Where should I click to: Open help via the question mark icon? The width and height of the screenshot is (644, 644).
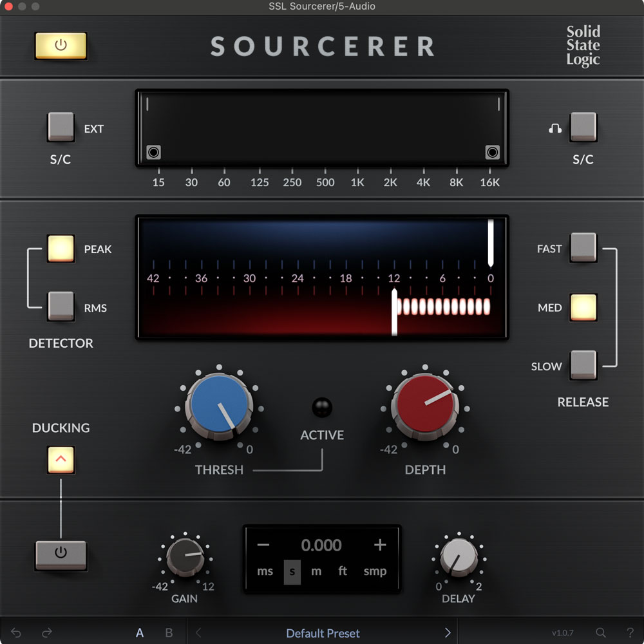tap(630, 632)
